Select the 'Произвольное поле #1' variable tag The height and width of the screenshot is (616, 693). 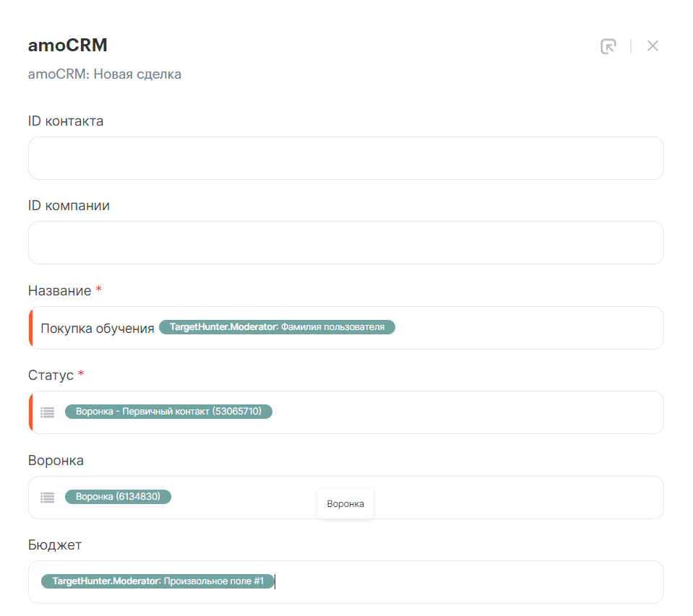(158, 581)
